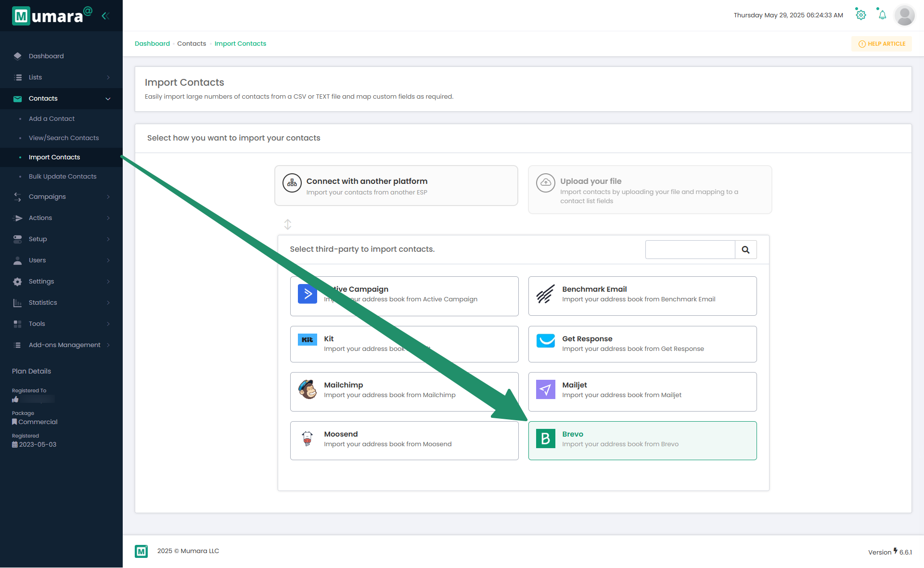Select the Moosend import card
Screen dimensions: 924x568
(404, 441)
